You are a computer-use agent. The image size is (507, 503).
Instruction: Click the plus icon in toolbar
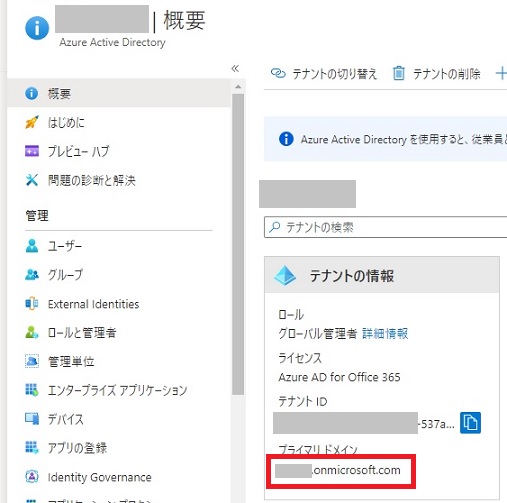point(501,73)
